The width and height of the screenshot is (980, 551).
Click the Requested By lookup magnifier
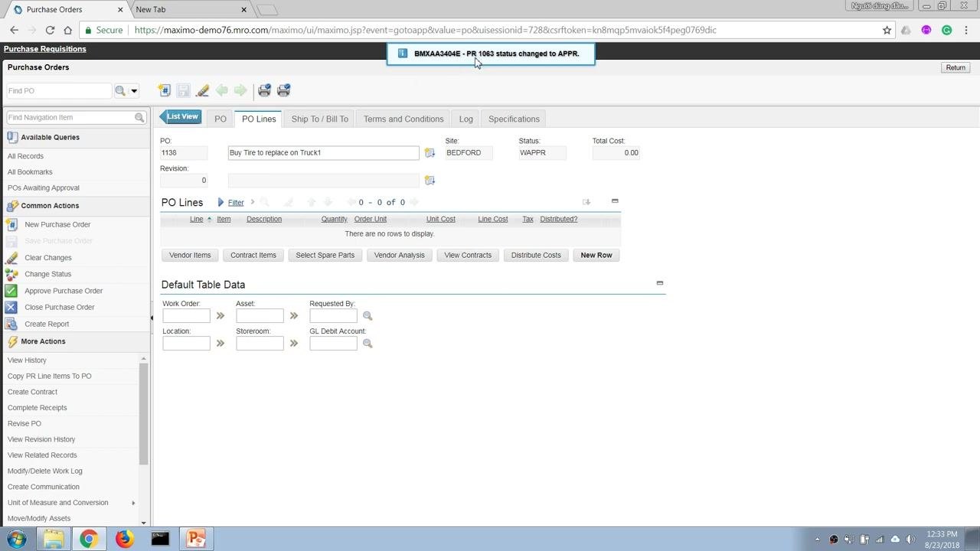pyautogui.click(x=367, y=316)
